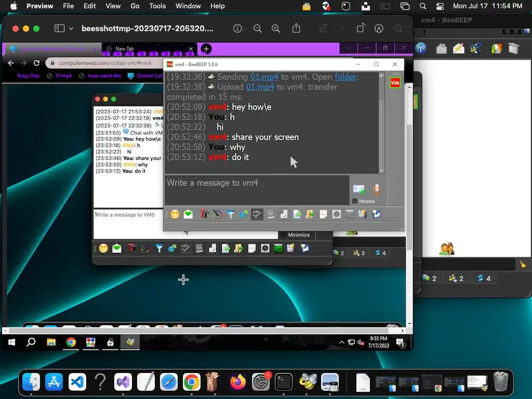Open file transfers arrows icon in background BeeBEEP toolbar
The width and height of the screenshot is (532, 399).
coord(496,48)
